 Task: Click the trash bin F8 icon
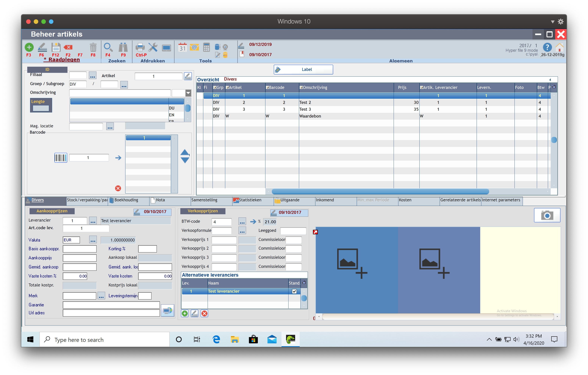[x=93, y=47]
